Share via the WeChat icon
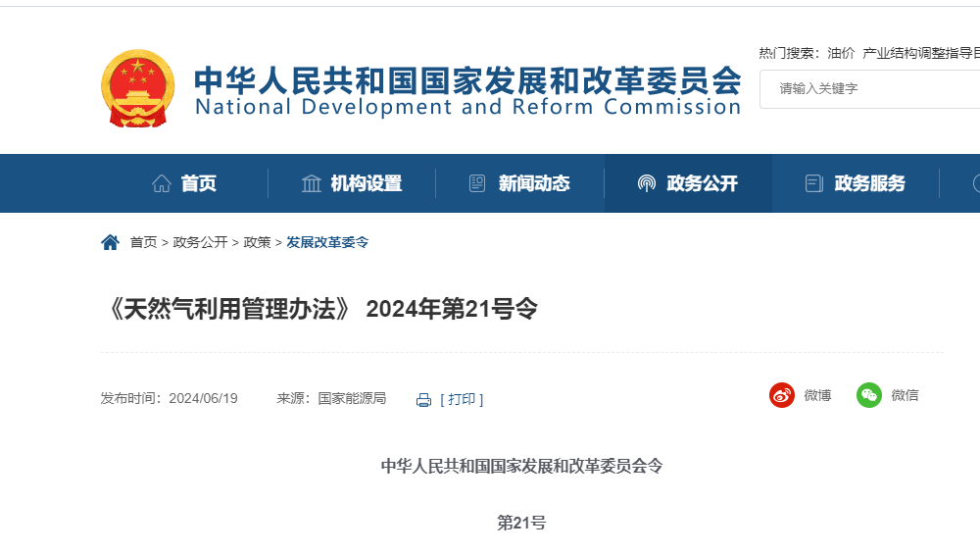This screenshot has width=980, height=553. pyautogui.click(x=868, y=395)
